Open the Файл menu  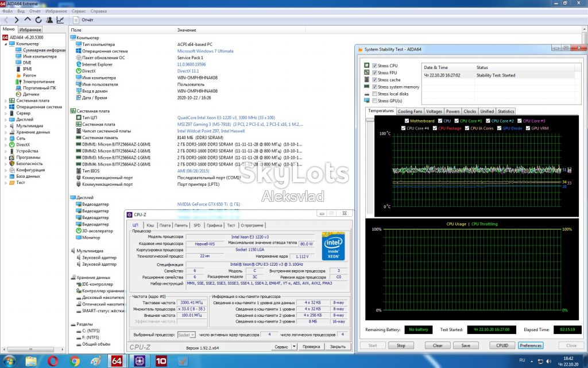[7, 11]
